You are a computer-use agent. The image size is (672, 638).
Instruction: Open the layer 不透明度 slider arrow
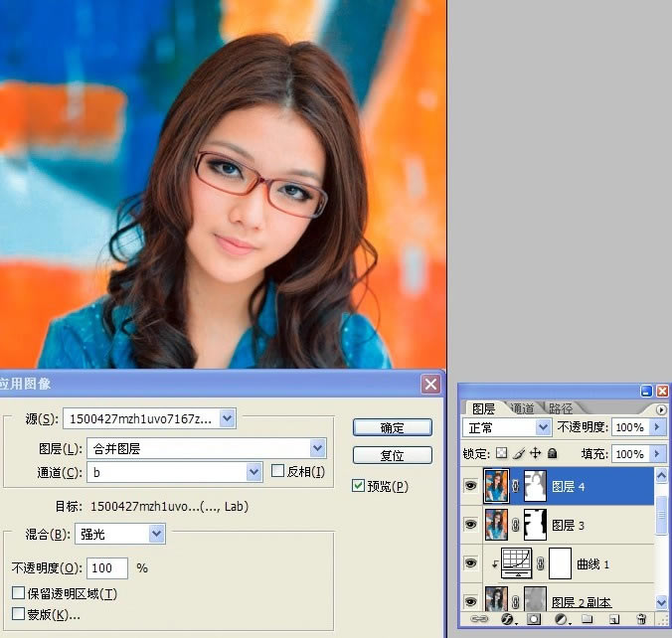(x=657, y=427)
